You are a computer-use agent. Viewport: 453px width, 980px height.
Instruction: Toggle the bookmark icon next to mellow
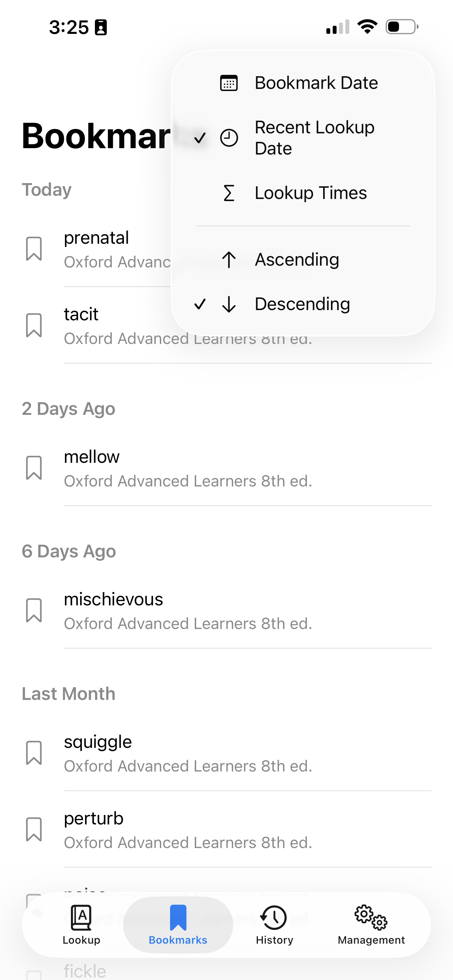point(34,468)
